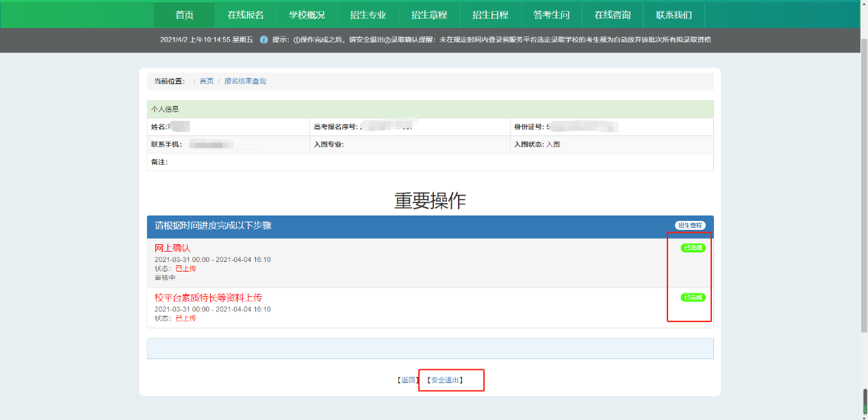This screenshot has height=420, width=868.
Task: Open the 网上确认 step link
Action: (173, 248)
